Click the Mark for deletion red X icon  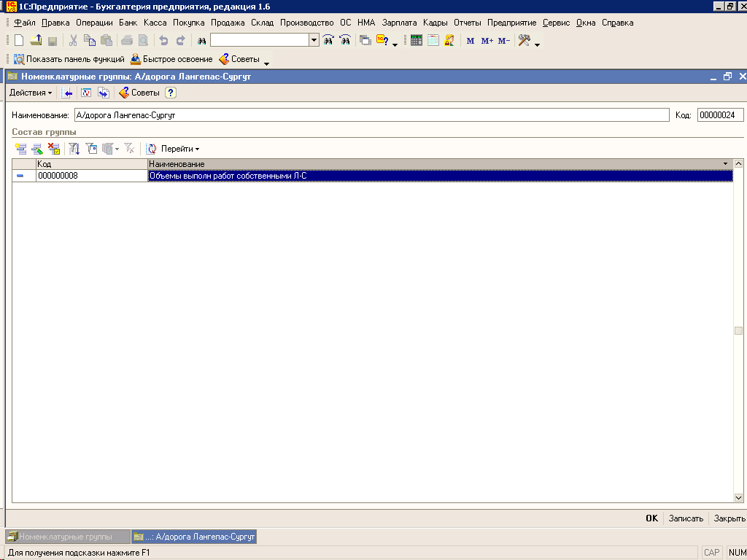tap(54, 149)
